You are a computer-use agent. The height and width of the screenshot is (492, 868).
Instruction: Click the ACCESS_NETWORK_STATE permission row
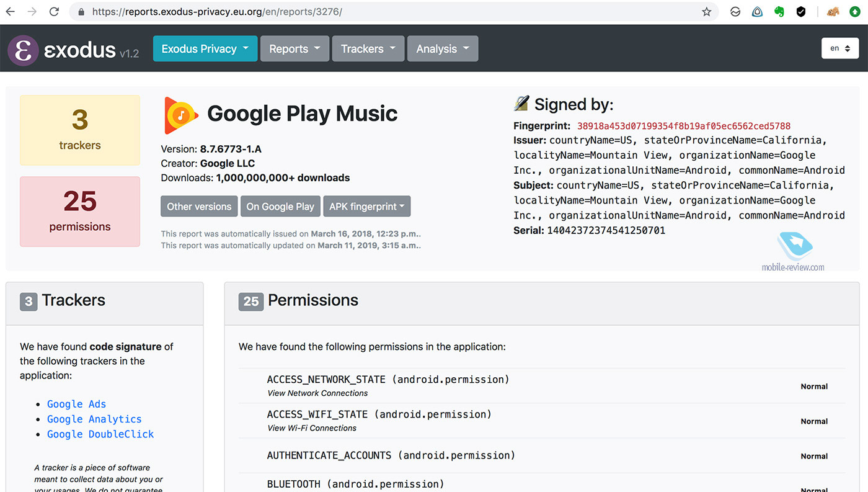[542, 386]
